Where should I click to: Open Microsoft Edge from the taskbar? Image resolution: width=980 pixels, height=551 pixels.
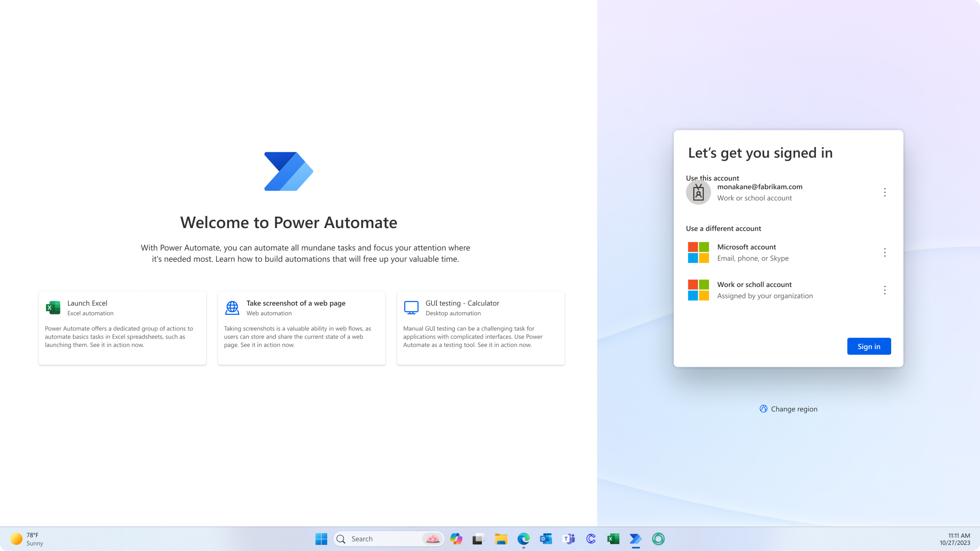[x=523, y=539]
